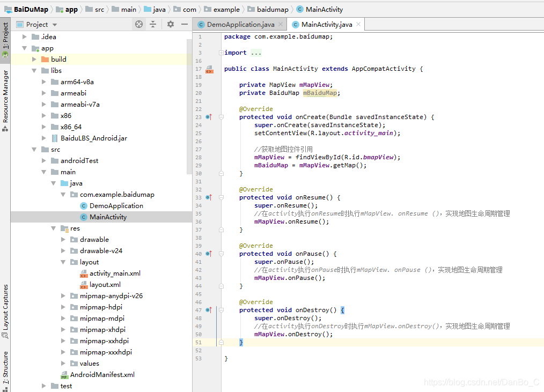Click override gutter icon at onCreate line 23
The image size is (544, 392).
click(x=209, y=117)
